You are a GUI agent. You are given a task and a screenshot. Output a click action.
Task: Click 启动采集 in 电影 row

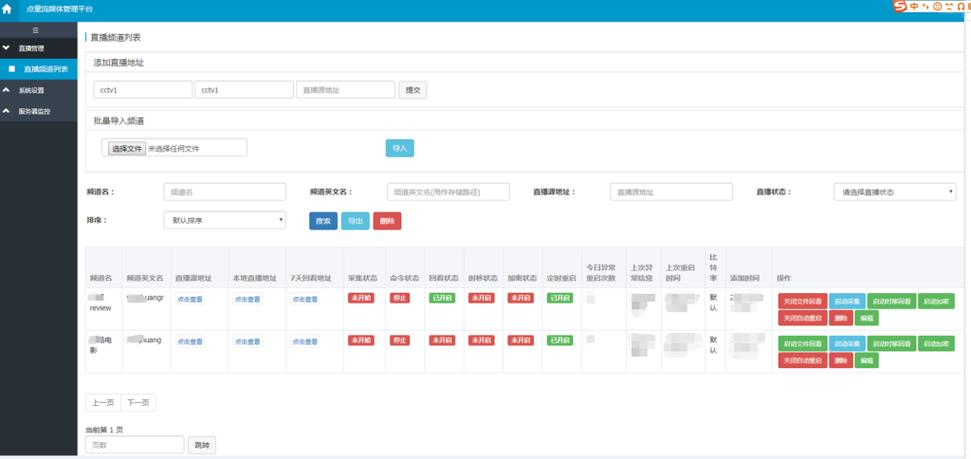click(847, 344)
